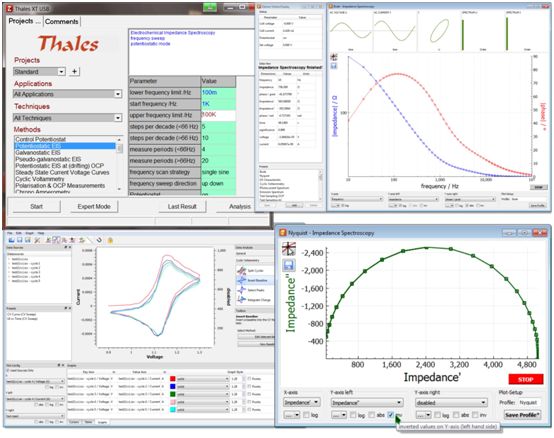Click the Profile field showing Nyquist
The width and height of the screenshot is (554, 438).
tap(529, 402)
